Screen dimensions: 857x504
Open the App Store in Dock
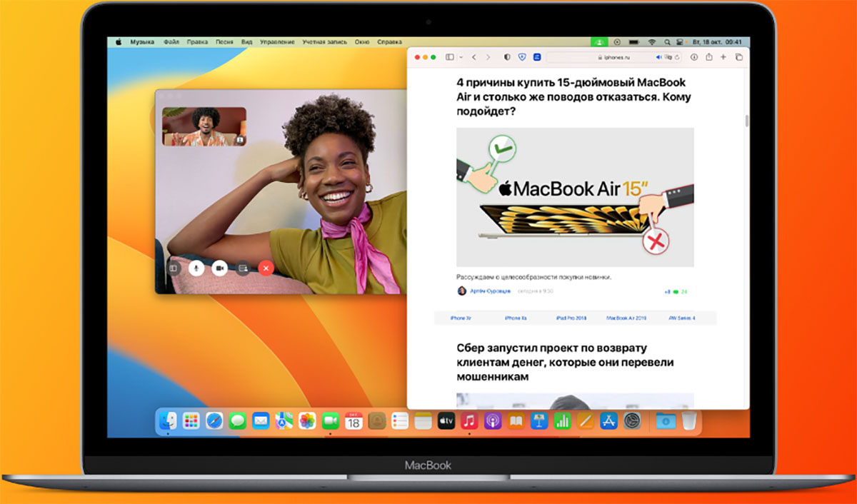pyautogui.click(x=609, y=420)
